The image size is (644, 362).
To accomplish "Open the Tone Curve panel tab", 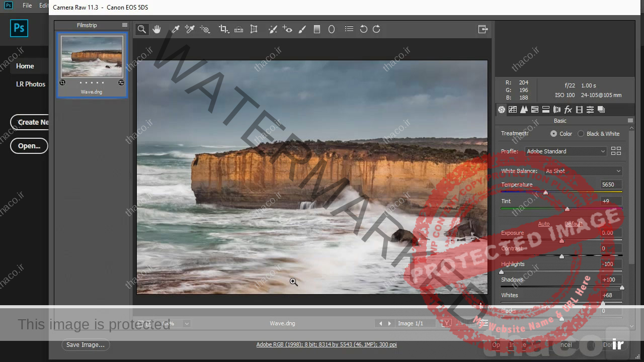I will point(513,110).
